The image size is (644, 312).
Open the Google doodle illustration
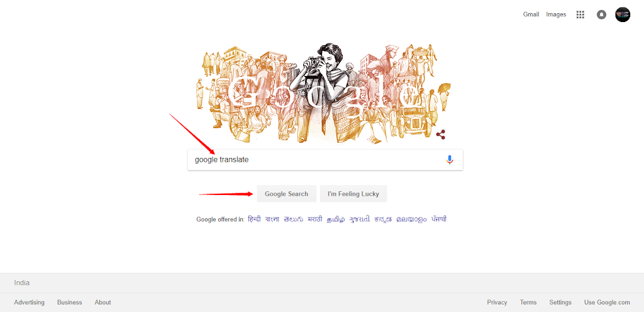[x=323, y=93]
